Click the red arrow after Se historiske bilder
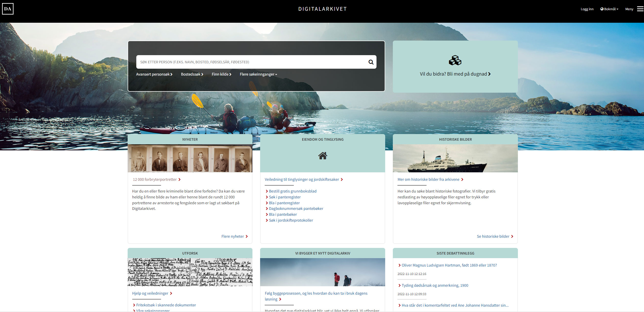Image resolution: width=644 pixels, height=312 pixels. 512,236
